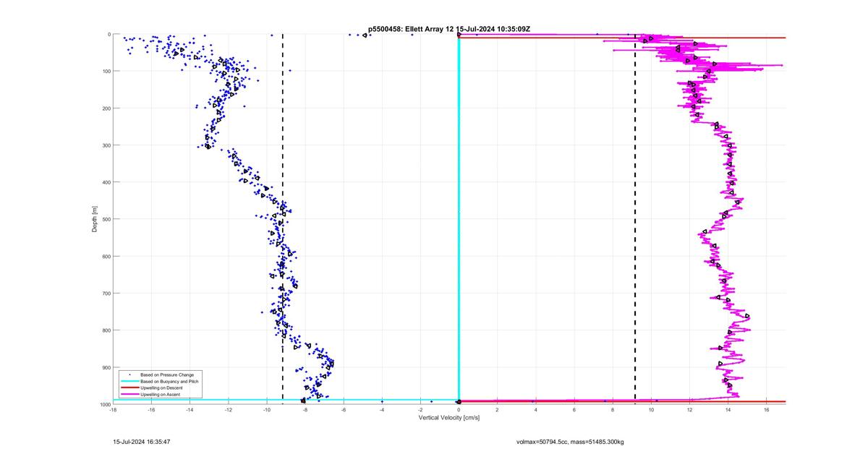Click the '15-Jul-2024 16:35:47' timestamp text

click(142, 440)
